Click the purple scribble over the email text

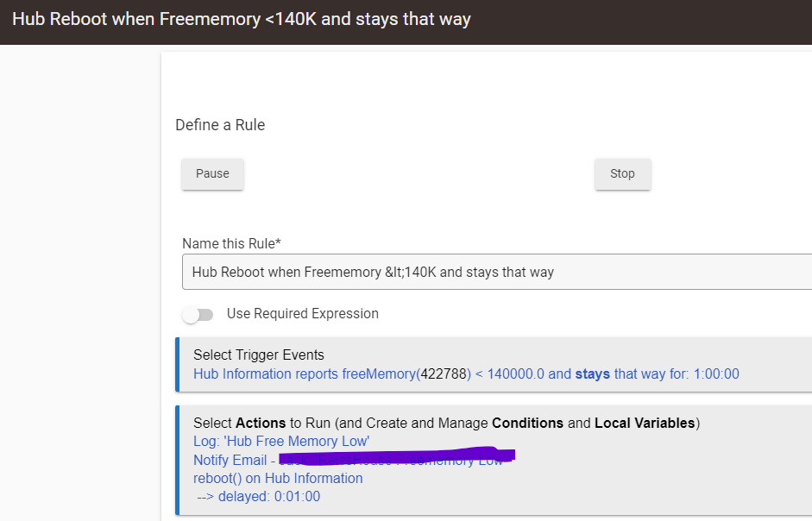397,457
